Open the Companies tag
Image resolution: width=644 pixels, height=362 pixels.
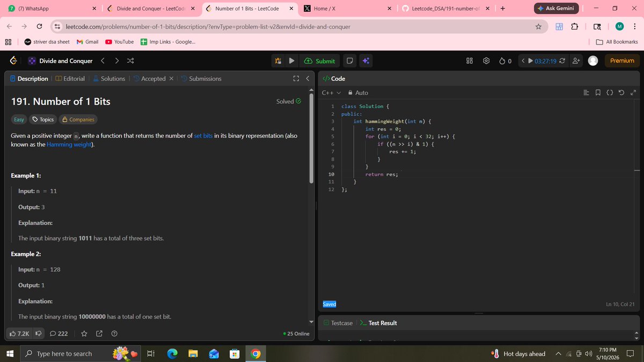tap(78, 120)
